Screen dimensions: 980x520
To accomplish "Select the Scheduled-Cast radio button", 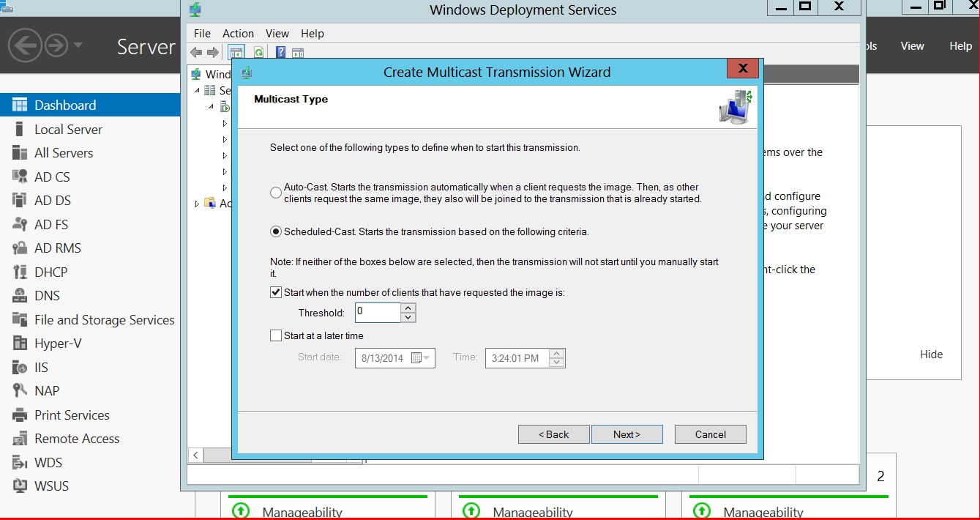I will [276, 231].
